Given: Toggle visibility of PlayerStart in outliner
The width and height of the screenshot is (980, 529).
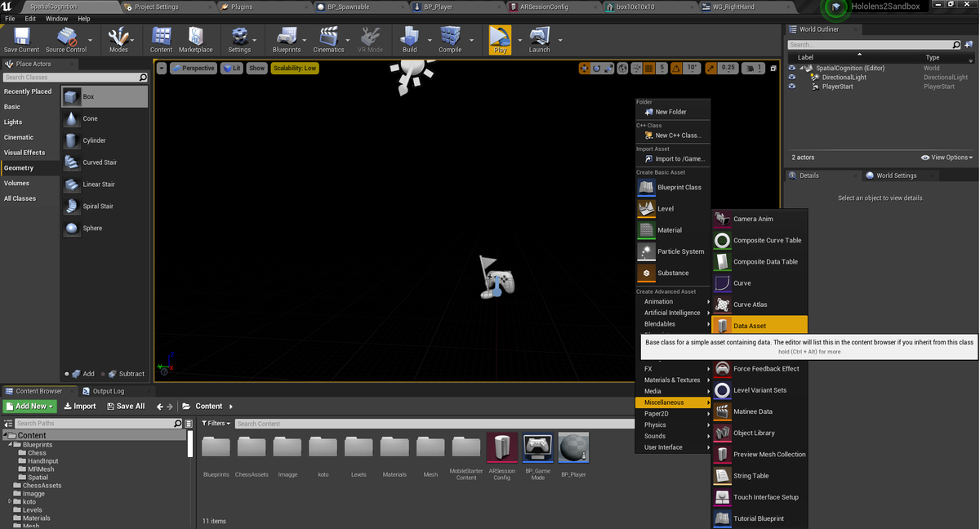Looking at the screenshot, I should click(792, 87).
